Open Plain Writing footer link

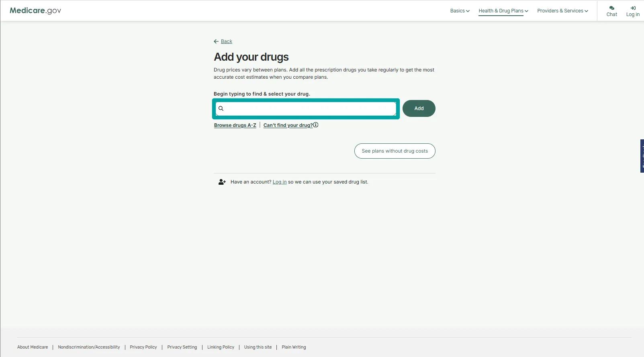(x=294, y=347)
